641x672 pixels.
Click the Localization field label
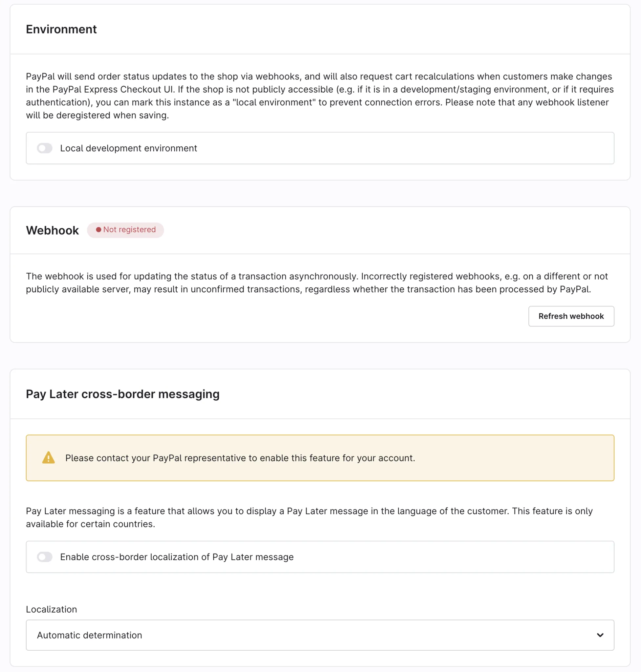52,609
